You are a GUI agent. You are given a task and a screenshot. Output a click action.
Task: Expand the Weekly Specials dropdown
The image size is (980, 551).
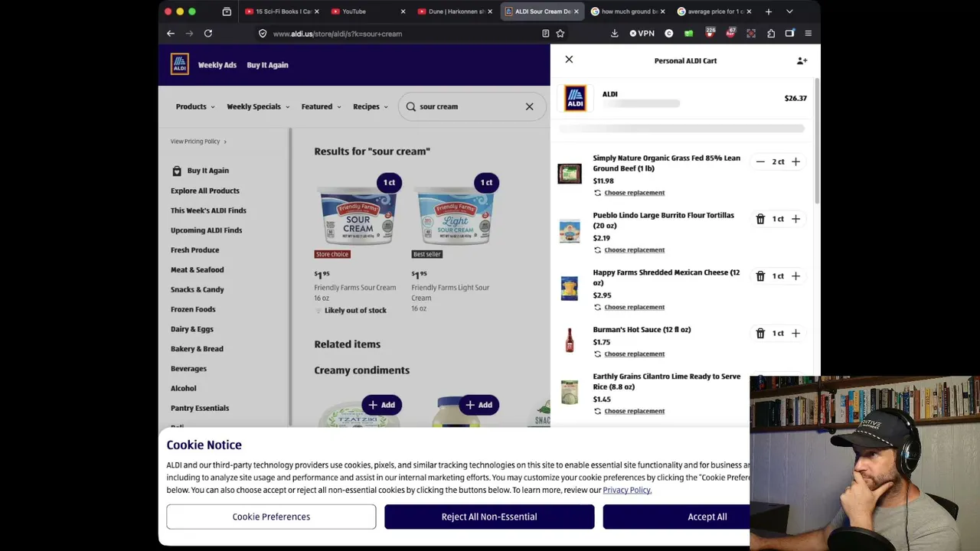tap(258, 107)
